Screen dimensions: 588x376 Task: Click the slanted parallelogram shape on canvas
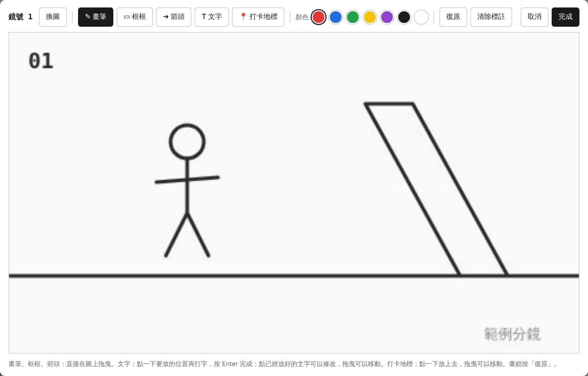[436, 189]
